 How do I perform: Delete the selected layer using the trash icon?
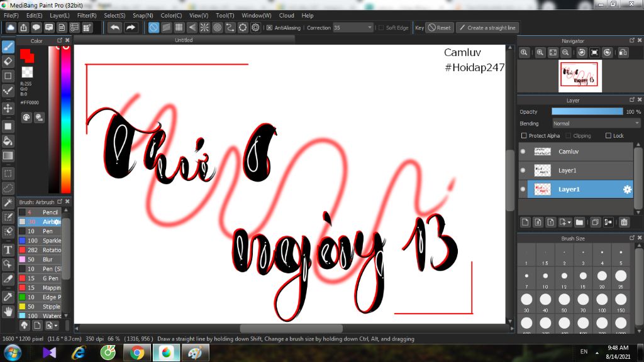(623, 222)
